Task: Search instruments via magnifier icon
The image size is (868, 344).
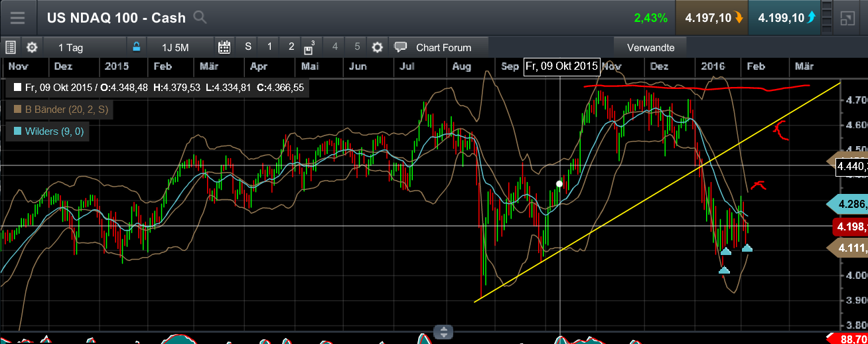Action: pos(200,18)
